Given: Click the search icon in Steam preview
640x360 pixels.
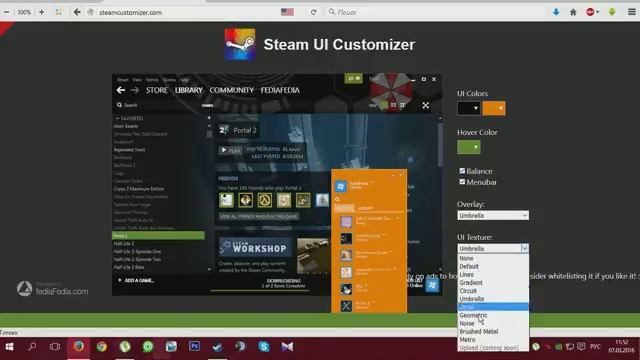Looking at the screenshot, I should pos(119,105).
